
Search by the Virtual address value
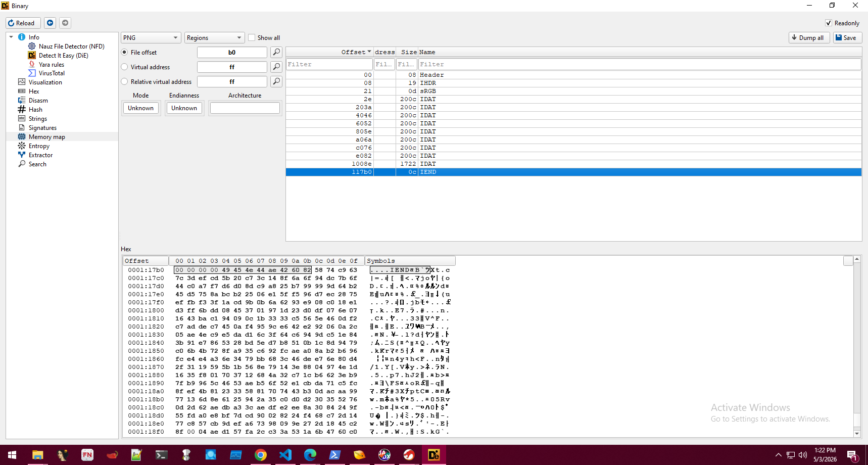tap(276, 67)
